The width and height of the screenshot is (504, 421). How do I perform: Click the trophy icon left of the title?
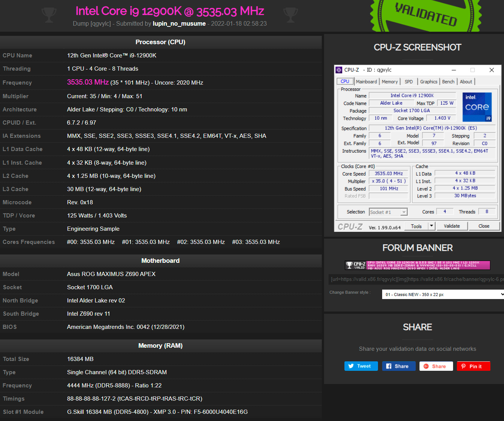49,15
